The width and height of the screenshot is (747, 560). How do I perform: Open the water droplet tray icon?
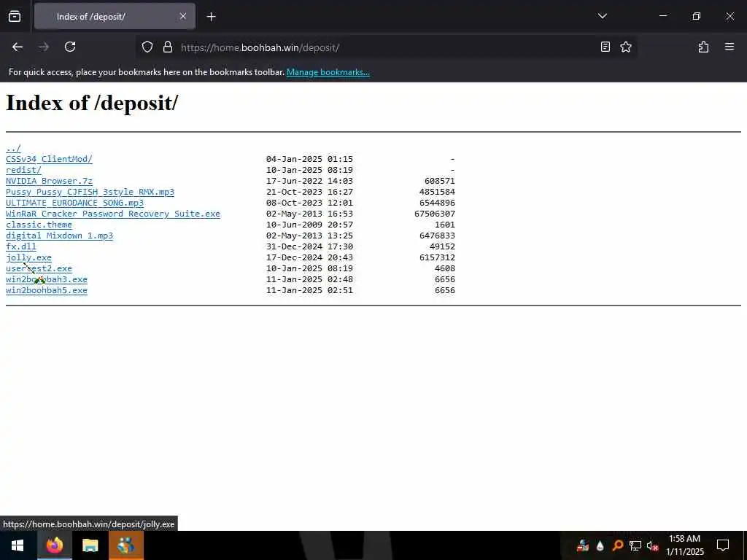click(x=600, y=545)
